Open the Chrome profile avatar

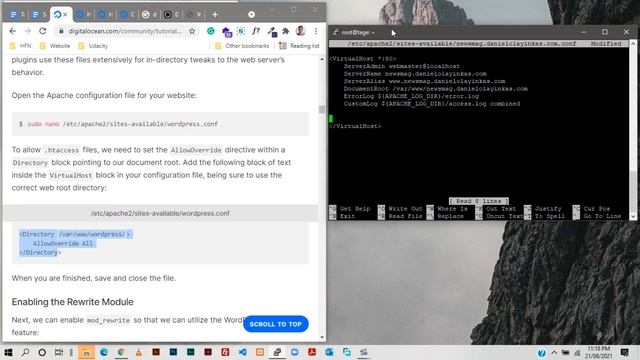pyautogui.click(x=301, y=31)
